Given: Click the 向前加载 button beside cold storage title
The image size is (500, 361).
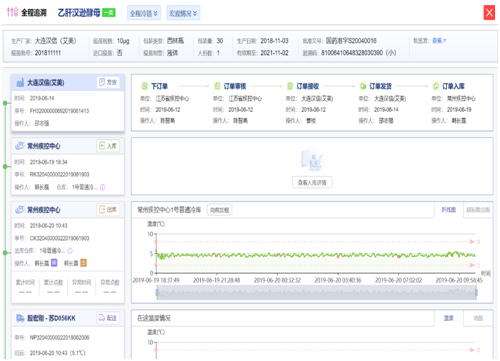Looking at the screenshot, I should (x=219, y=210).
